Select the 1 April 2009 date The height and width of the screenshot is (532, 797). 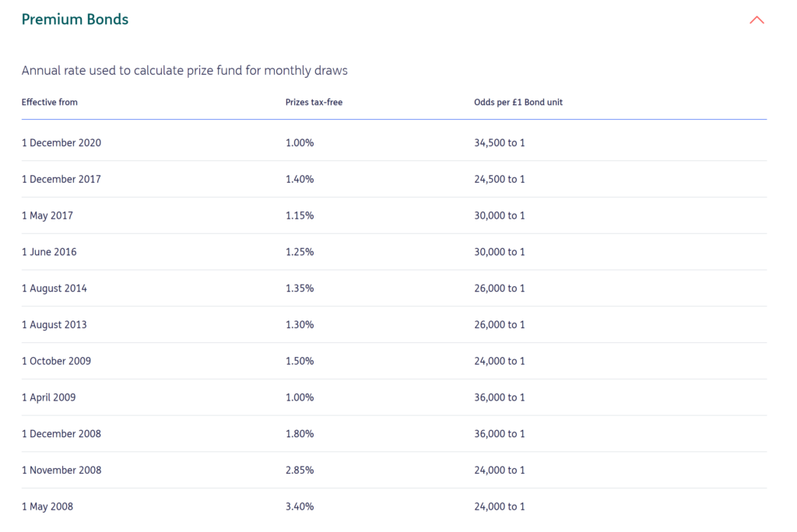(x=48, y=397)
